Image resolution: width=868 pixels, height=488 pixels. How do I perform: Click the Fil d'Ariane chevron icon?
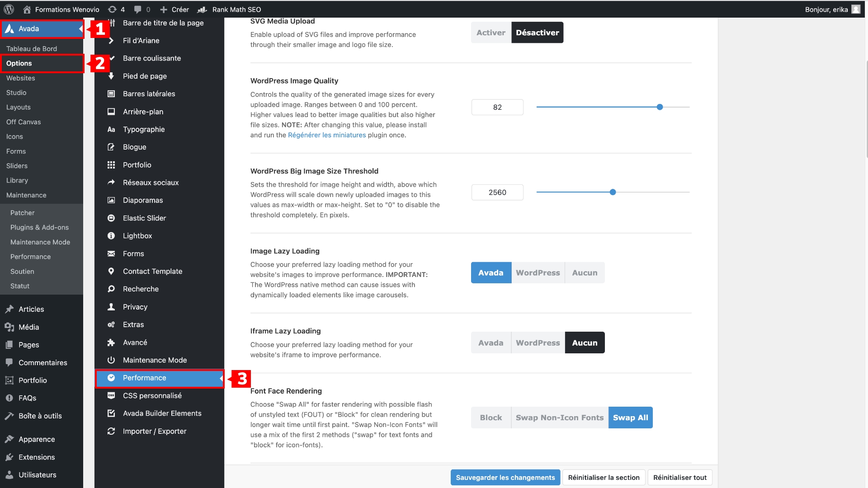tap(111, 41)
